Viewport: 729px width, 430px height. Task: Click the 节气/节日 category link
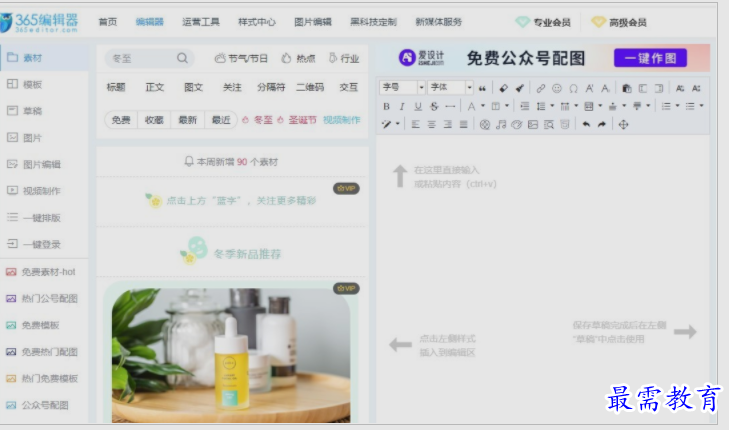click(241, 59)
